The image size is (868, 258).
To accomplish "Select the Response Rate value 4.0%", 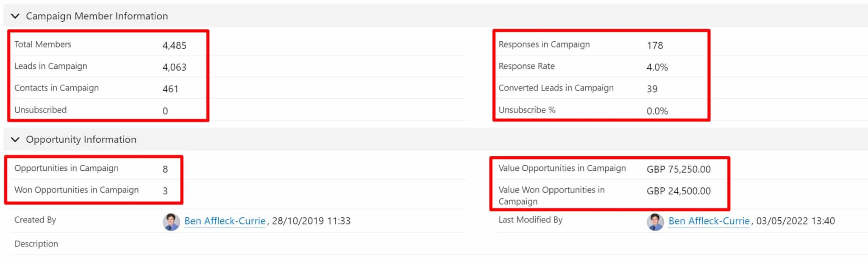I will click(x=656, y=67).
